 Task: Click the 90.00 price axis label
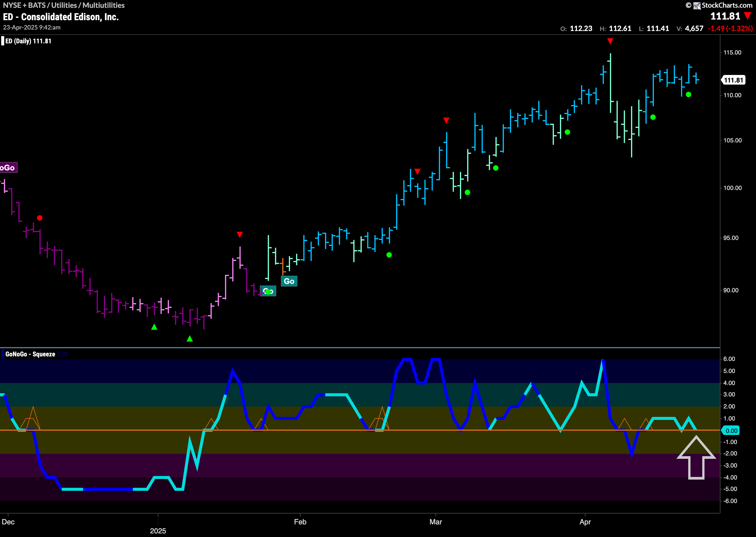[731, 290]
